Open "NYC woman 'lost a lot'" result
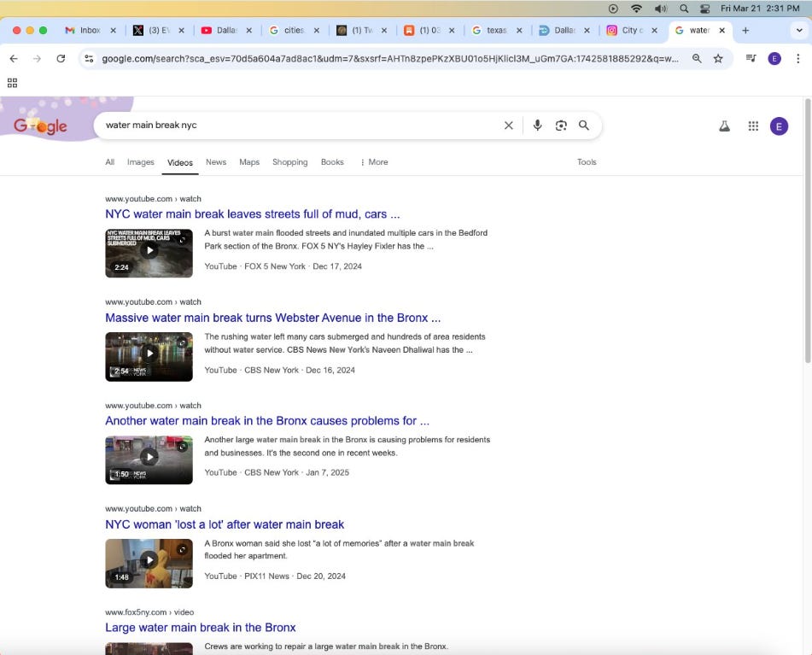This screenshot has width=812, height=655. coord(225,524)
